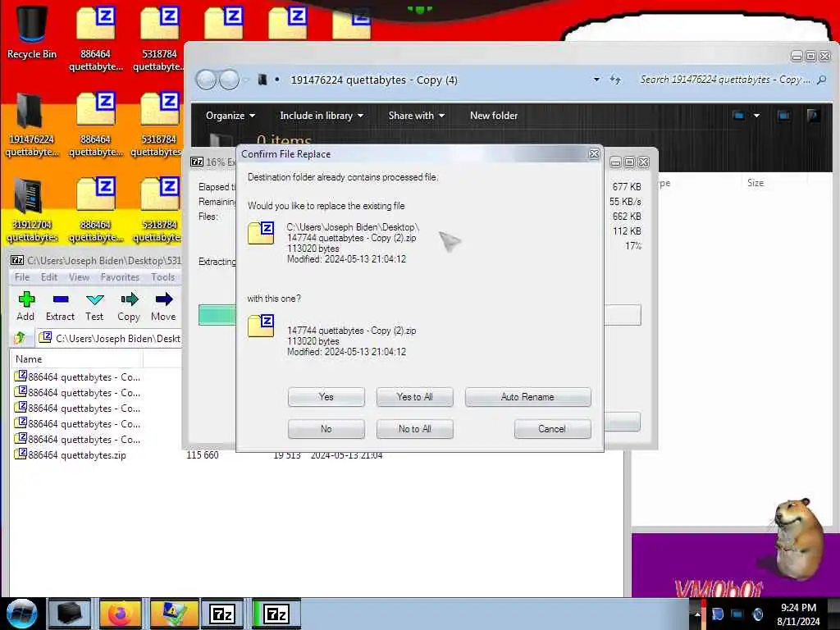Choose Auto Rename in the replace dialog

pos(527,397)
